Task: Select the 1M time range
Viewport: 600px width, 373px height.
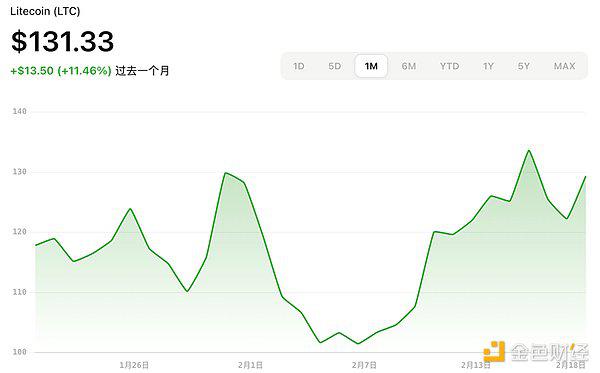Action: (x=371, y=66)
